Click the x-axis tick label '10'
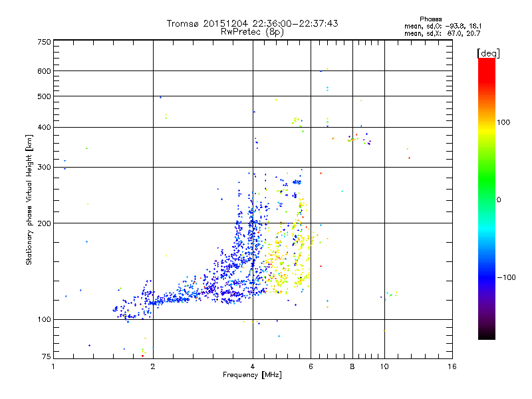Screen dimensions: 532x399 tap(384, 366)
